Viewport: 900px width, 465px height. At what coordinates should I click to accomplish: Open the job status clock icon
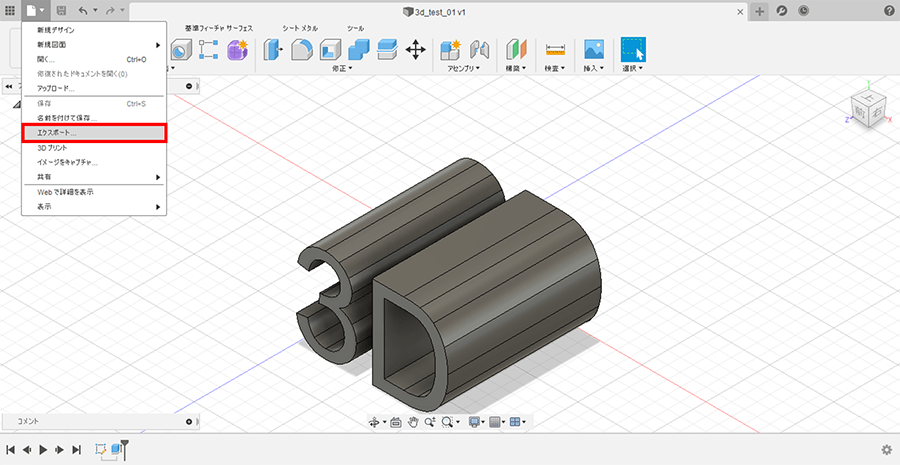click(804, 10)
